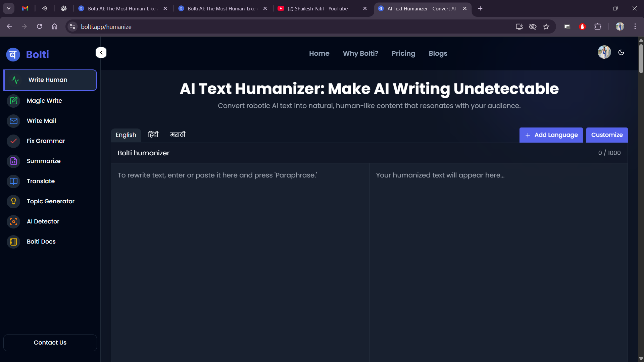The image size is (644, 362).
Task: Click the Add Language button
Action: pos(551,135)
